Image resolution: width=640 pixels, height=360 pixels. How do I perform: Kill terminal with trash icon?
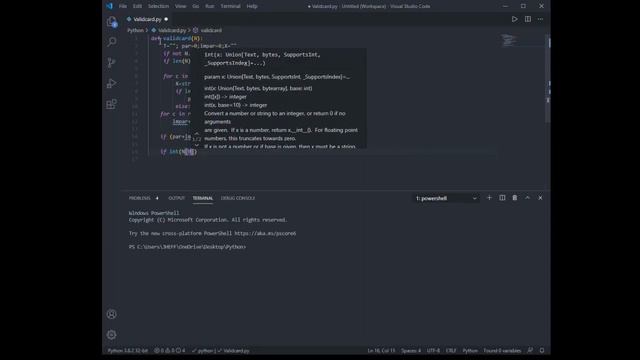[x=515, y=198]
